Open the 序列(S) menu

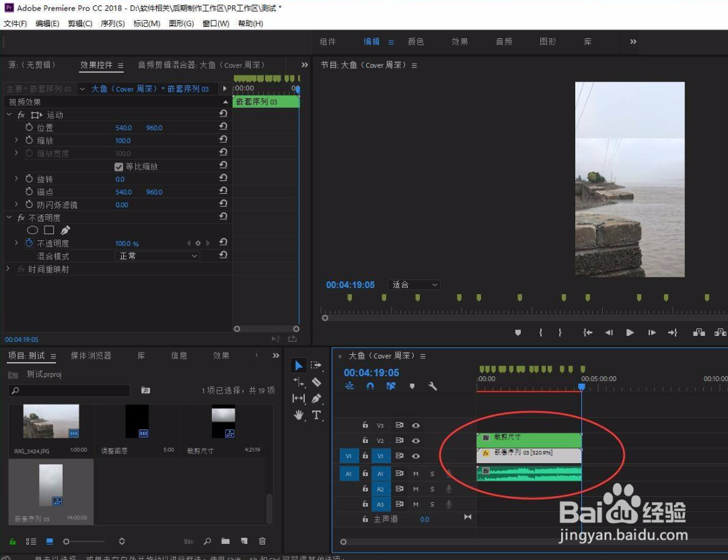pos(113,24)
